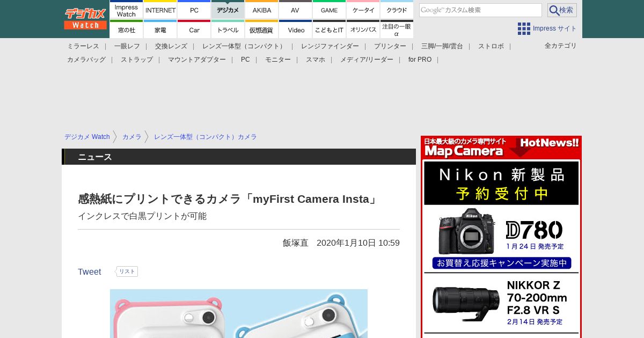Go to the カメラバッグ category
The height and width of the screenshot is (338, 644).
(86, 60)
